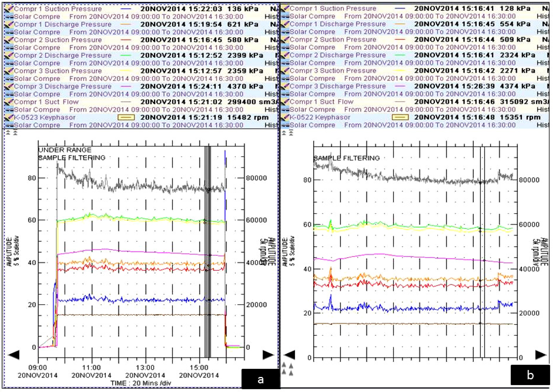This screenshot has width=553, height=392.
Task: Click yellow box swatch for K-0522 Keyphasor
Action: (400, 117)
